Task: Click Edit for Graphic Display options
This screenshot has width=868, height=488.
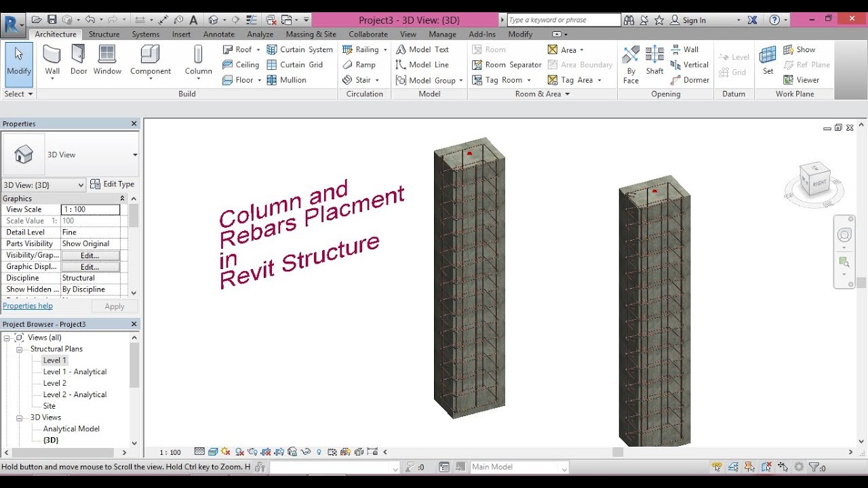Action: pos(90,267)
